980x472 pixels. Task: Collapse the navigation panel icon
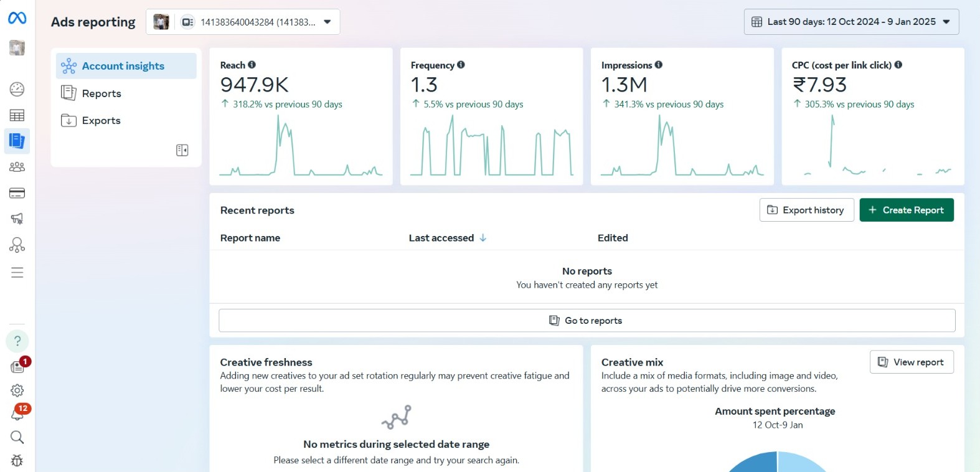[x=182, y=150]
